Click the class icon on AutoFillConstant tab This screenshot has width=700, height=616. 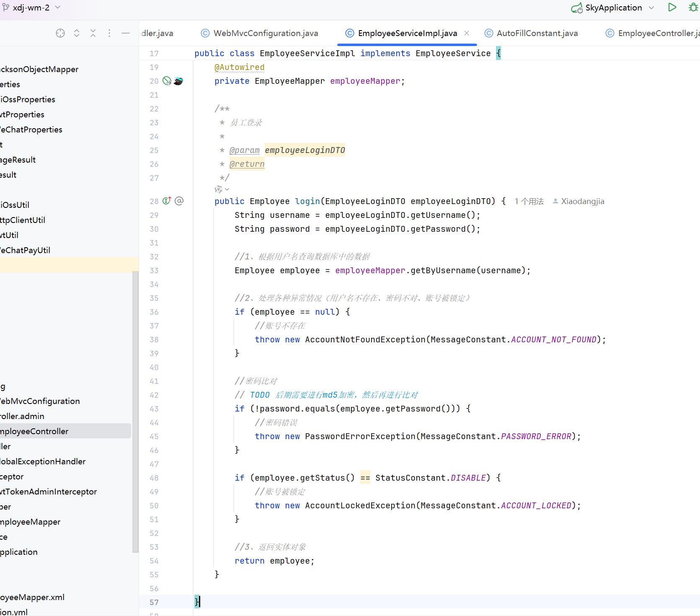click(488, 33)
